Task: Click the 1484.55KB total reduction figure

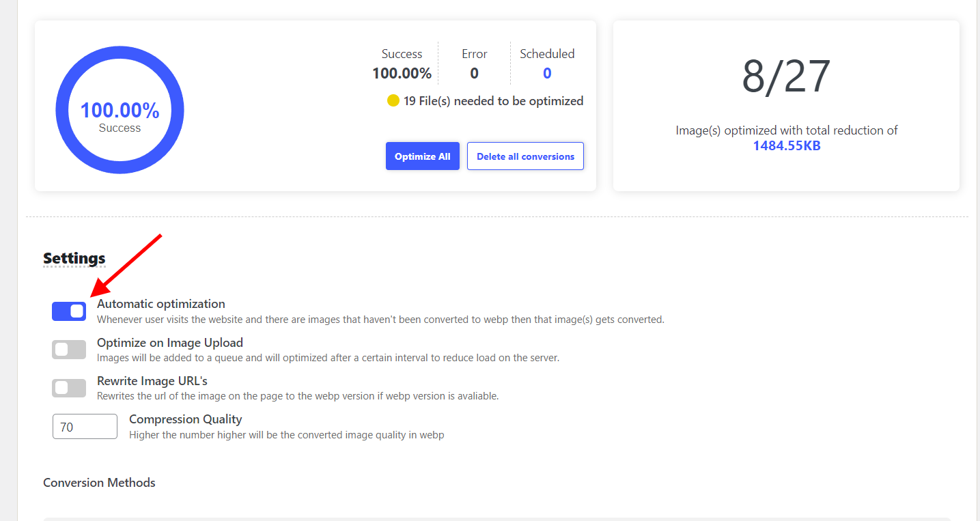Action: 787,145
